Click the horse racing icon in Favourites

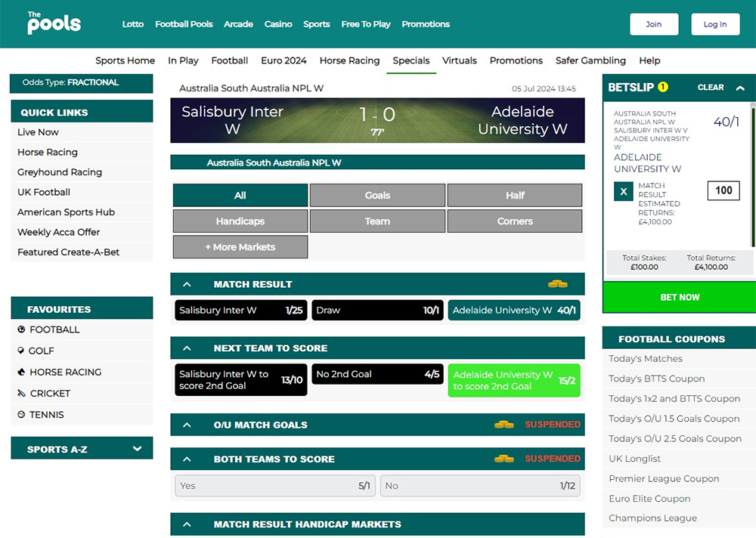21,372
